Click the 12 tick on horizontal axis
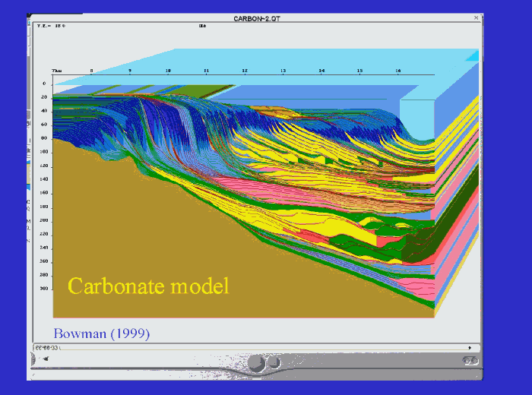The width and height of the screenshot is (532, 395). (245, 71)
